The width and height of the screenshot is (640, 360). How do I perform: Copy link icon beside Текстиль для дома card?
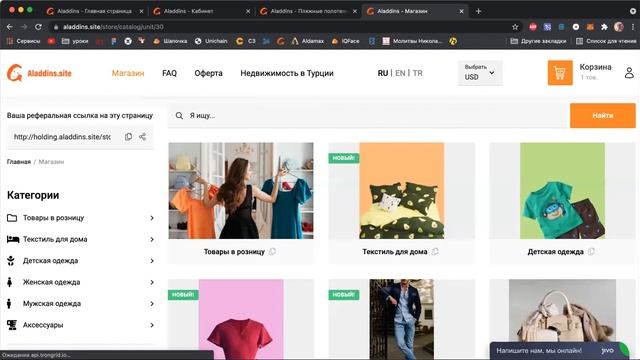click(x=435, y=251)
